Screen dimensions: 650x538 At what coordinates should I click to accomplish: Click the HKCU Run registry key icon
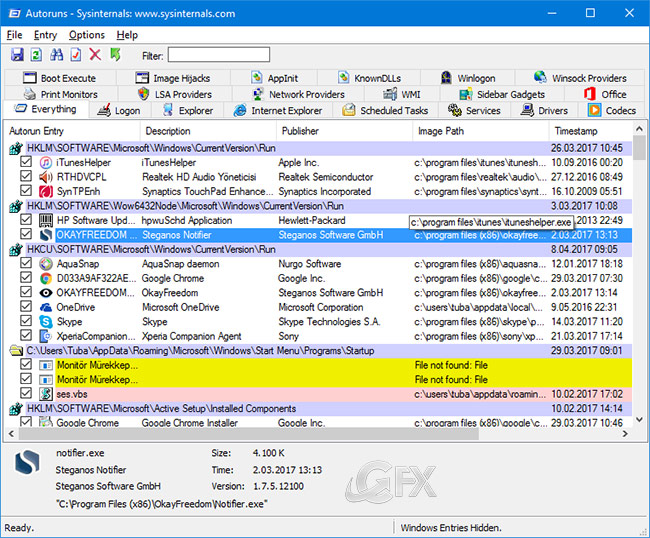pos(16,250)
